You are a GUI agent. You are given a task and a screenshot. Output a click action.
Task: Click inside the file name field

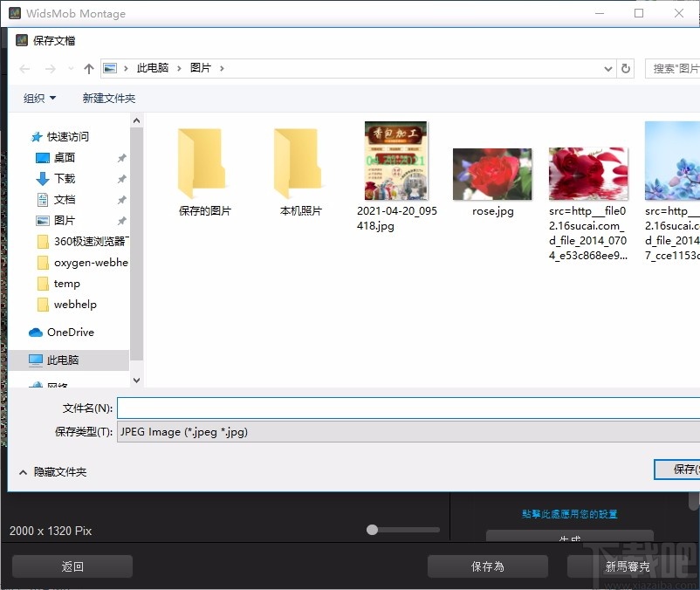coord(349,407)
